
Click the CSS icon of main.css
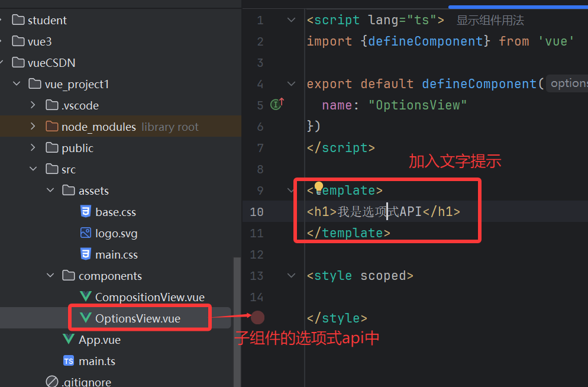tap(86, 254)
